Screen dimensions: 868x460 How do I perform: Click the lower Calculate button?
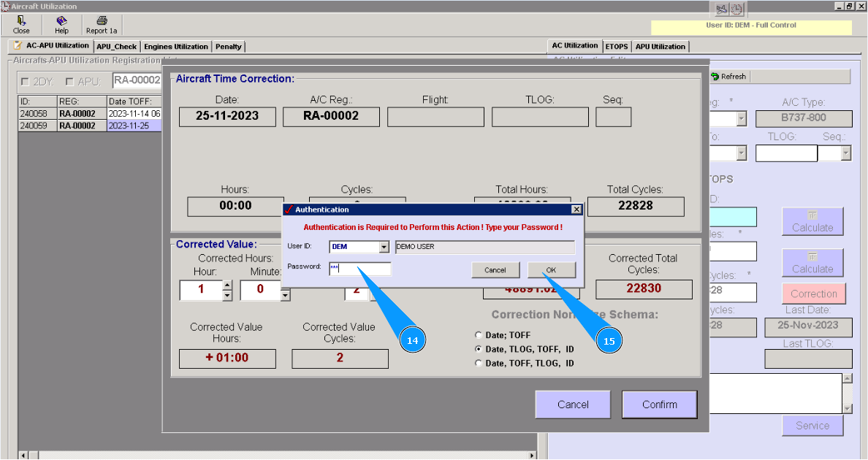click(812, 263)
